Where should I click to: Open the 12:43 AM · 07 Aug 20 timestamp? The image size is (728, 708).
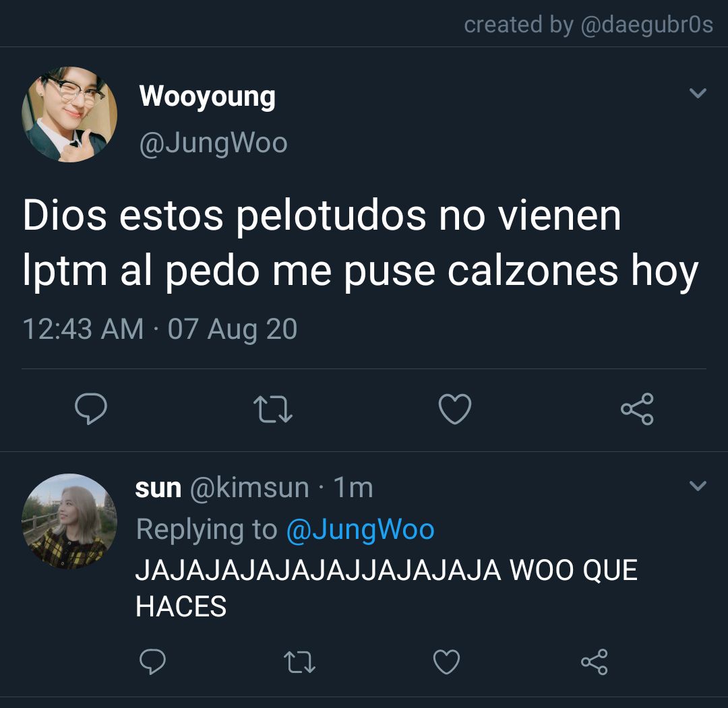click(x=160, y=329)
